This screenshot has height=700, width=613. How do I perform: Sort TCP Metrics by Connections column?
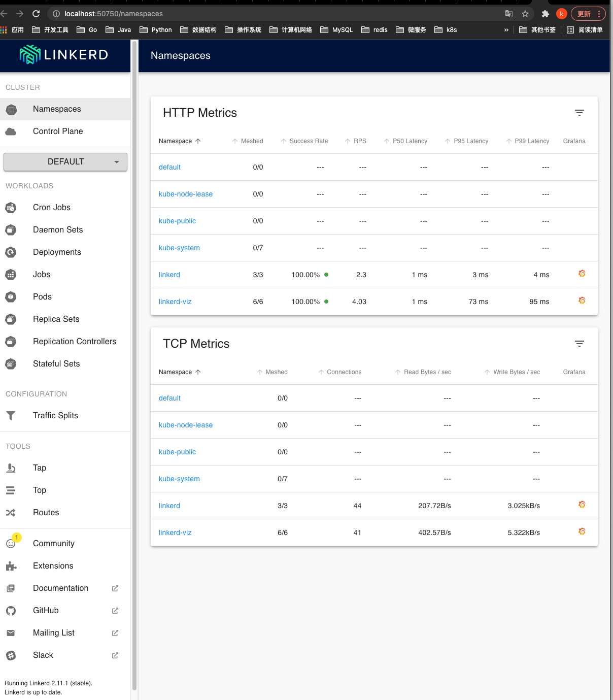pyautogui.click(x=339, y=372)
